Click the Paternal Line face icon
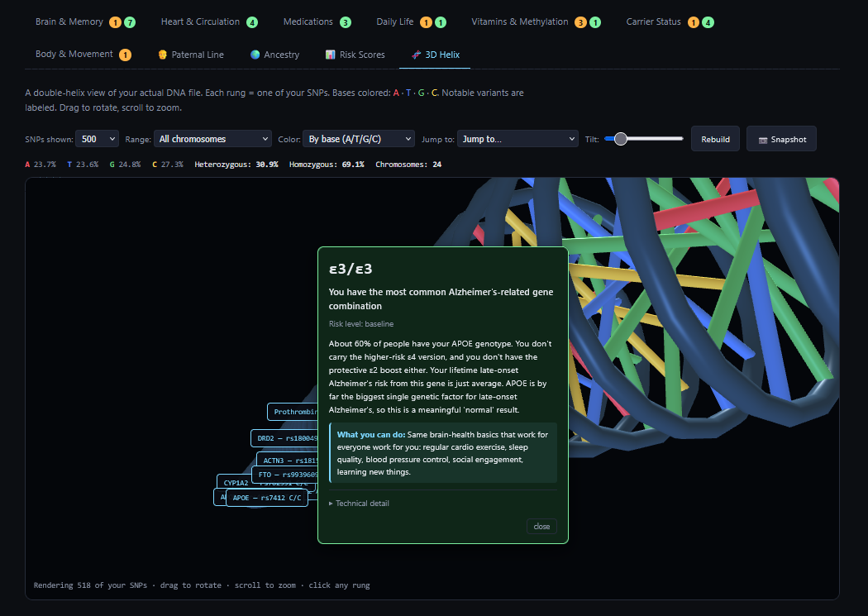 click(x=163, y=55)
